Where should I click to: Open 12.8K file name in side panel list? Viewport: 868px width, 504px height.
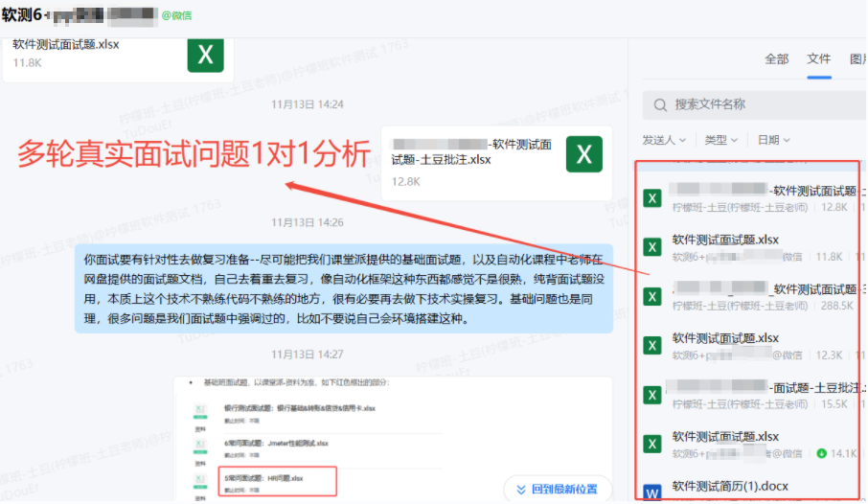pos(757,191)
